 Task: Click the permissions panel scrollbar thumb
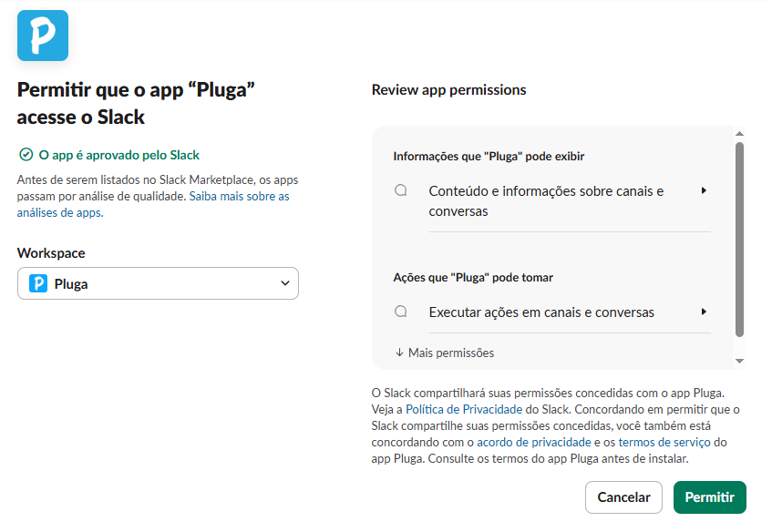[740, 237]
